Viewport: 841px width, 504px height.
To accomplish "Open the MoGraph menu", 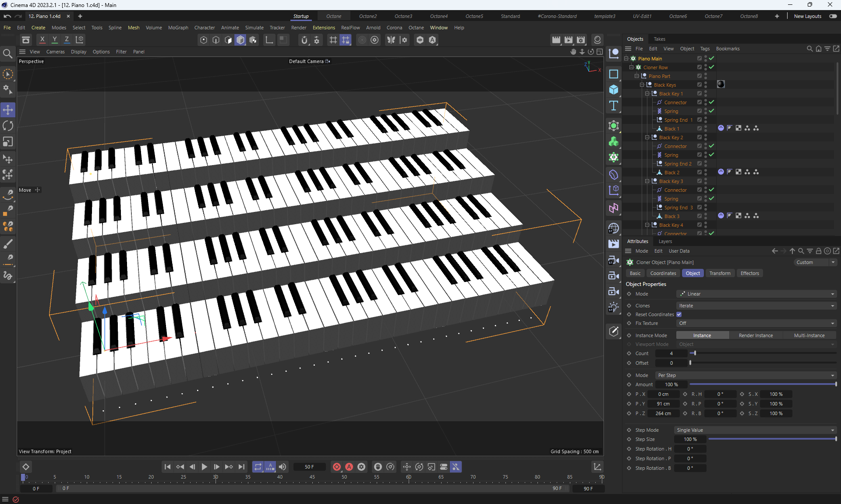I will (x=178, y=28).
